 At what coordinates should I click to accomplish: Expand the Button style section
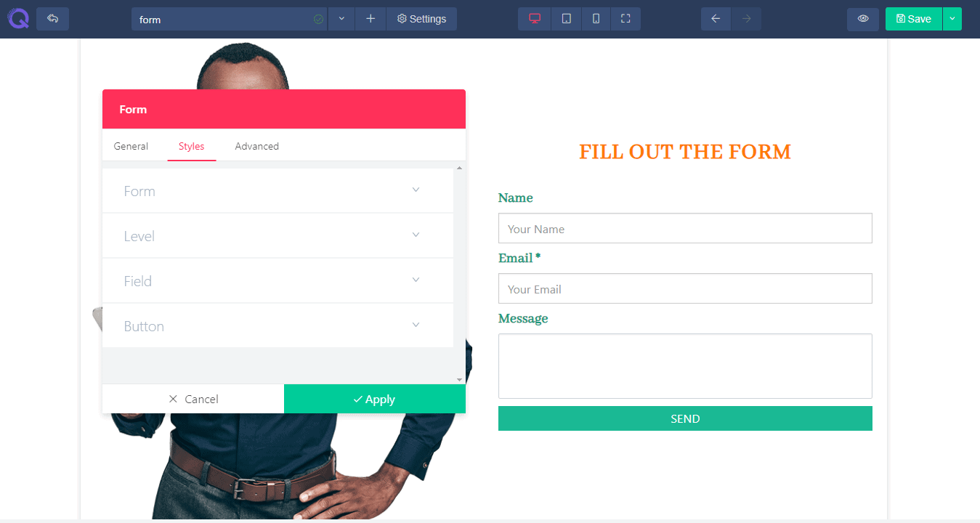point(278,326)
